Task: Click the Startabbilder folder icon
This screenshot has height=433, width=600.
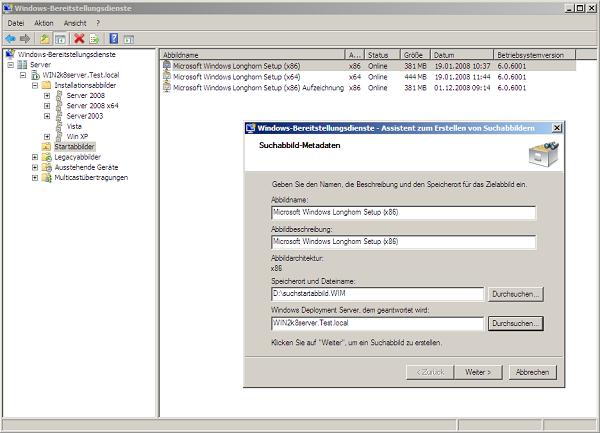Action: pos(46,147)
